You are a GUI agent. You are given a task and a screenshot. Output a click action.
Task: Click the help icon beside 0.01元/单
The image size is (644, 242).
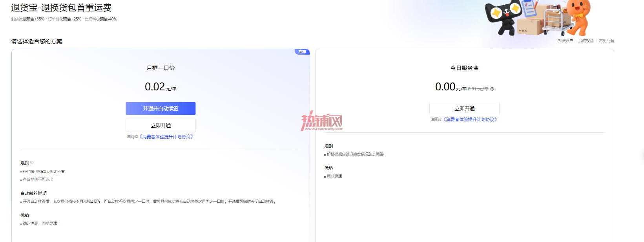click(x=492, y=89)
